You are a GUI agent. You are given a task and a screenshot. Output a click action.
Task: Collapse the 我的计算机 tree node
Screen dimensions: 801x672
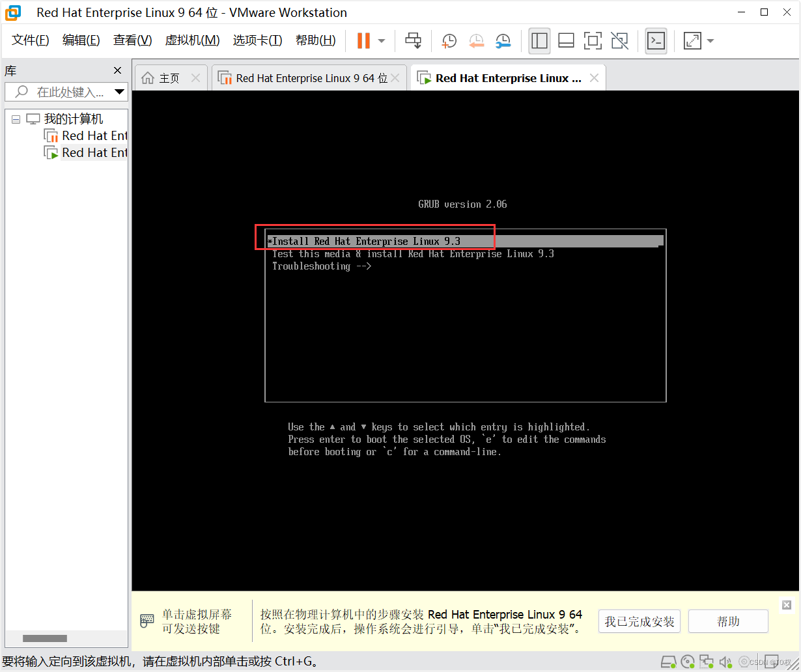coord(16,119)
